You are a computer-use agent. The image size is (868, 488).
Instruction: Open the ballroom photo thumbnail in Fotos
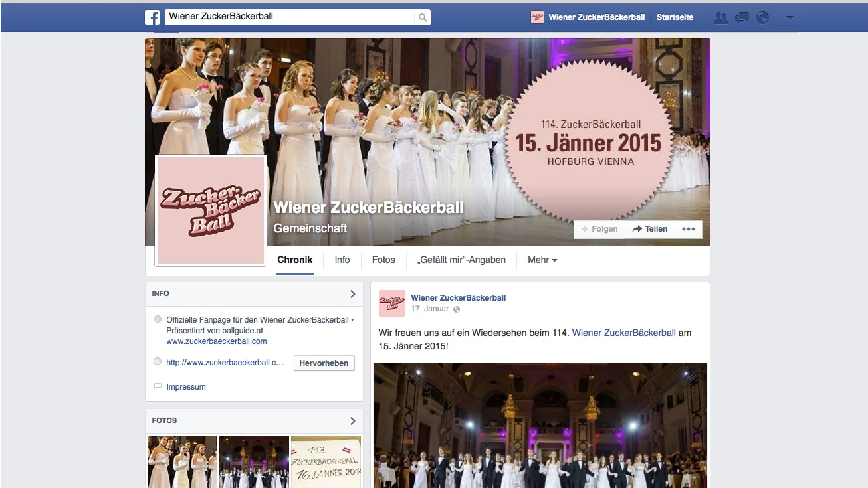(x=254, y=461)
